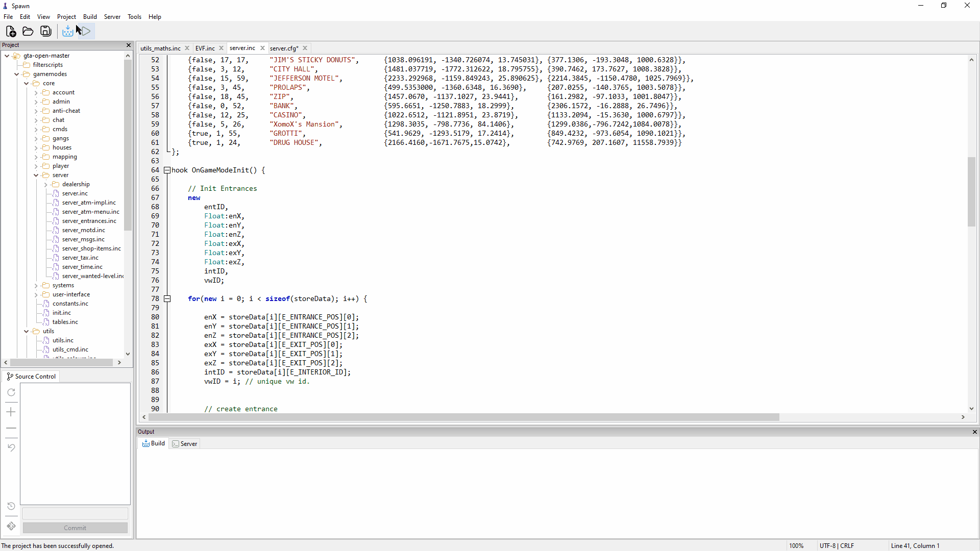The image size is (980, 551).
Task: Build the project using toolbar icon
Action: click(x=68, y=32)
